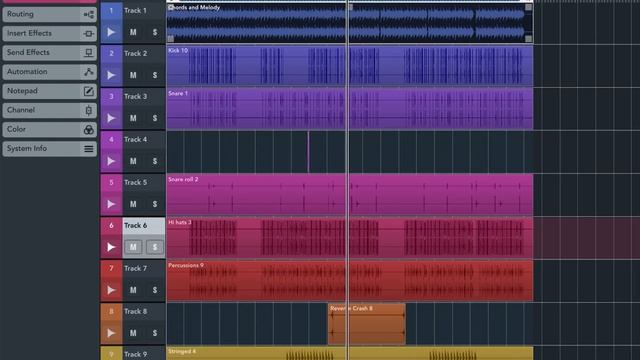Open Insert Effects plug icon

89,34
